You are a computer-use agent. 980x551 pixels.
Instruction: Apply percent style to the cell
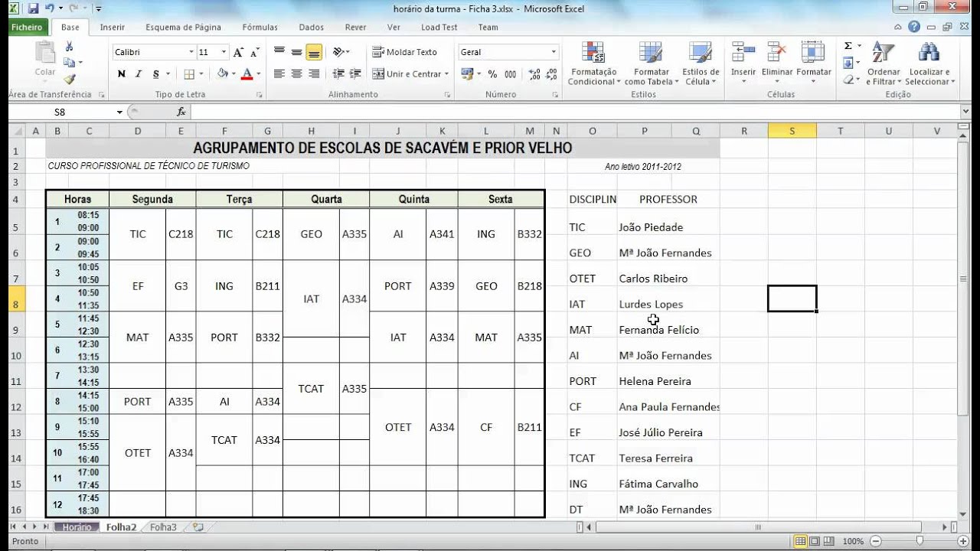click(x=492, y=74)
